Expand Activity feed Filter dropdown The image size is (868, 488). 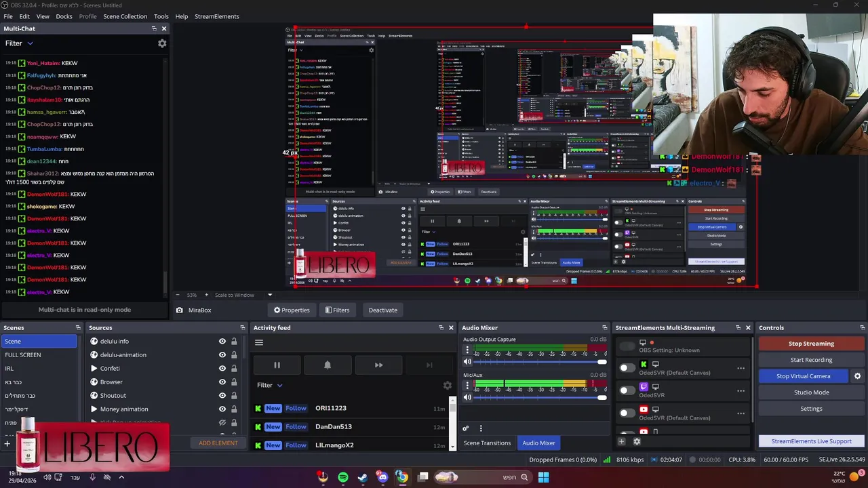tap(270, 385)
